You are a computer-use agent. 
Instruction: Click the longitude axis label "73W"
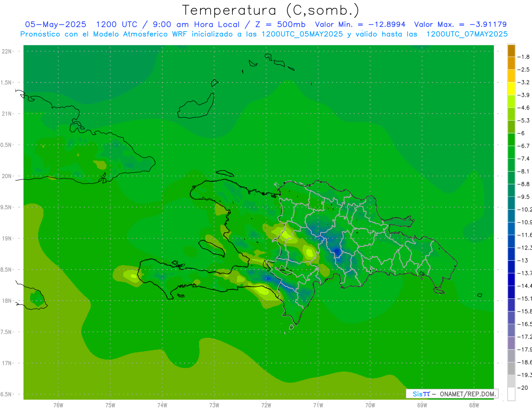[214, 405]
